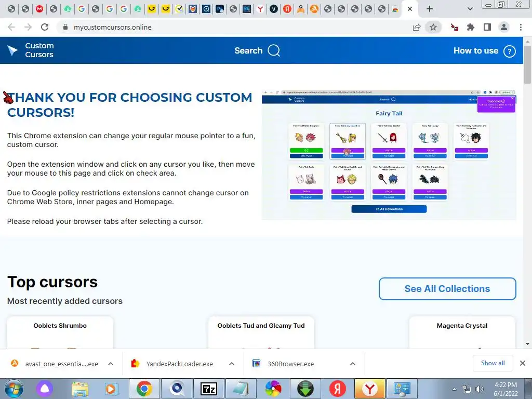Click the scrollbar down arrow
532x399 pixels.
528,344
